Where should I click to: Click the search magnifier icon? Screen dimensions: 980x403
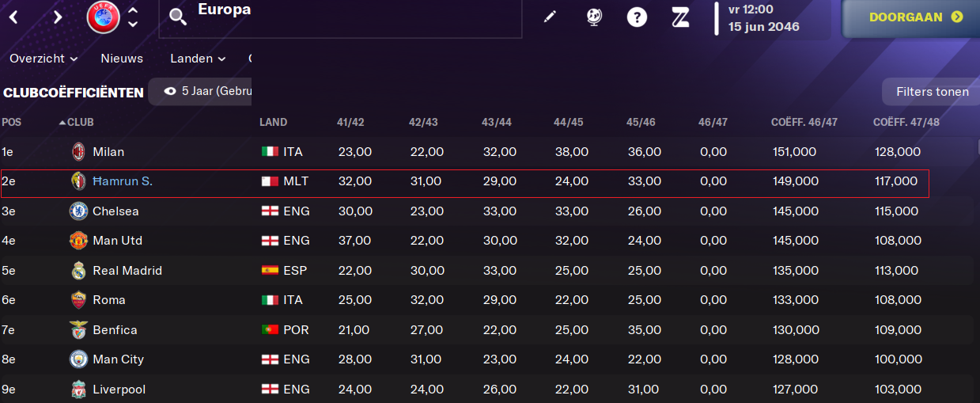point(178,17)
